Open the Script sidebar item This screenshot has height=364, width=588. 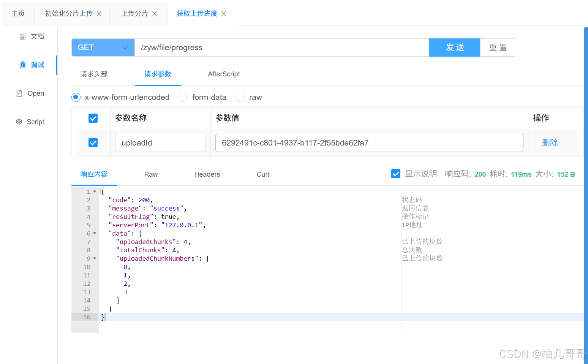coord(30,122)
